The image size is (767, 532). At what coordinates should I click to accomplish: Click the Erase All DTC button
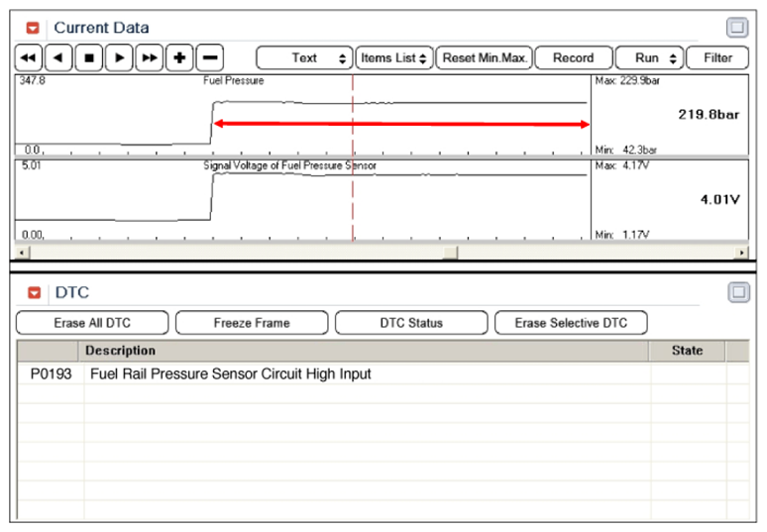92,323
